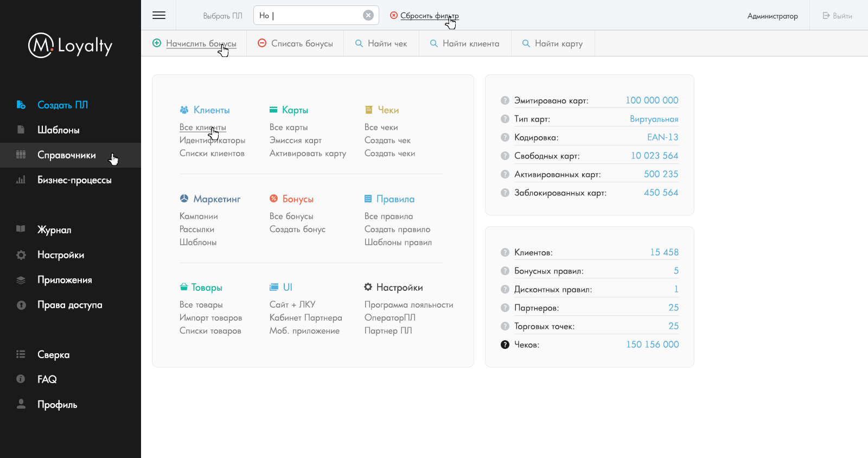Click the help icon beside Клиентов
This screenshot has height=458, width=868.
pos(505,252)
